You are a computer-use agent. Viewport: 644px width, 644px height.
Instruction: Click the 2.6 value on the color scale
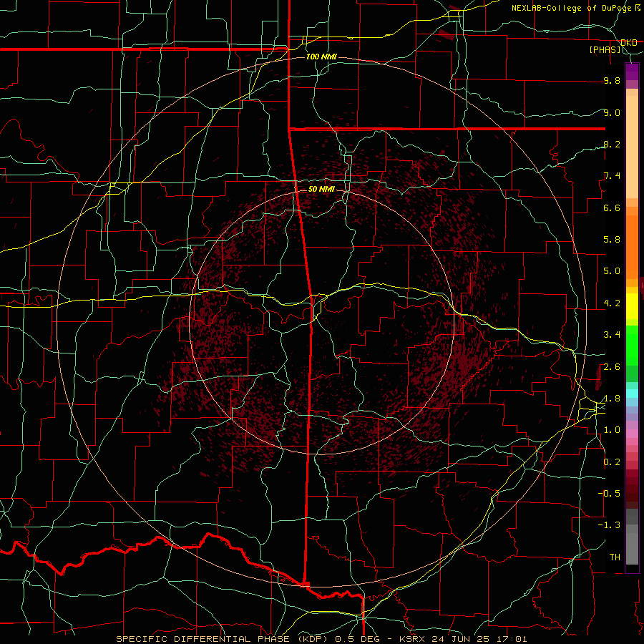pyautogui.click(x=612, y=367)
